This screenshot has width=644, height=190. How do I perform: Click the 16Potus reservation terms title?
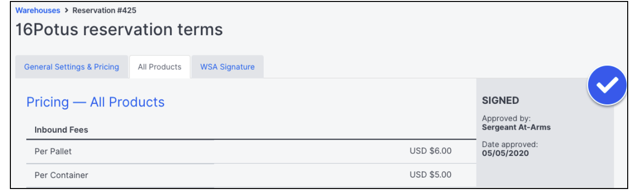[119, 30]
